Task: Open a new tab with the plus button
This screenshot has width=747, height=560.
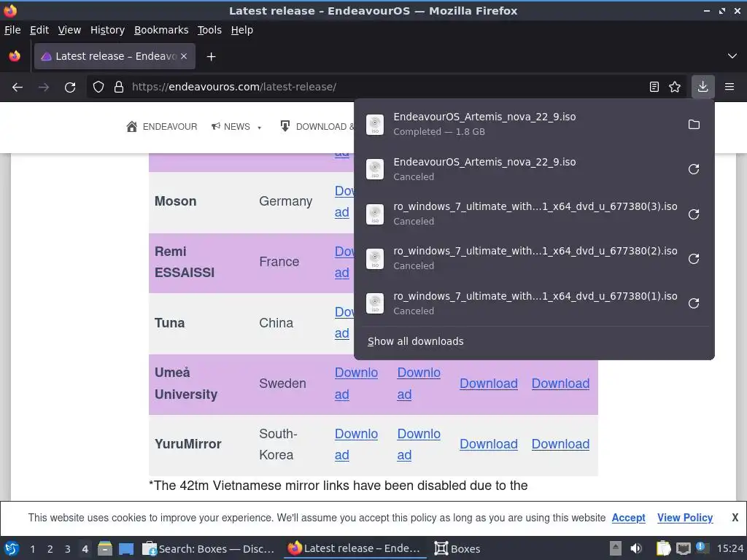Action: 211,57
